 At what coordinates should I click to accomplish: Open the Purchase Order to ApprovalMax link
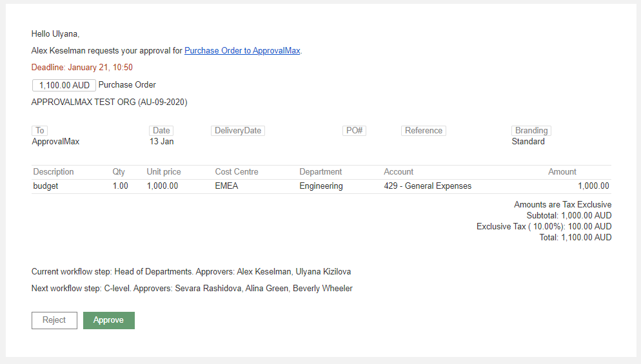click(242, 51)
